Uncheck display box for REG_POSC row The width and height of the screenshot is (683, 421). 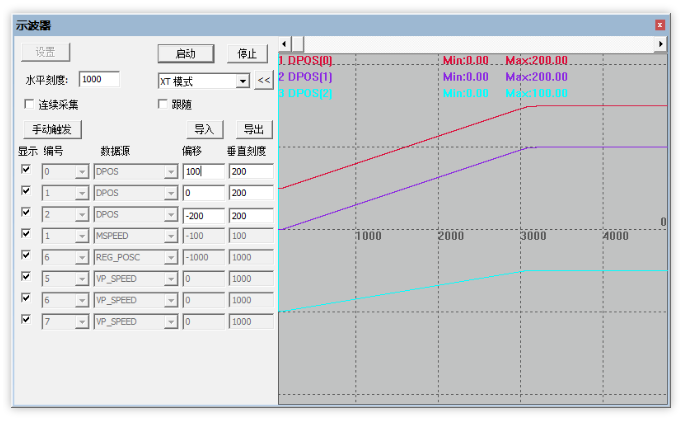coord(26,255)
